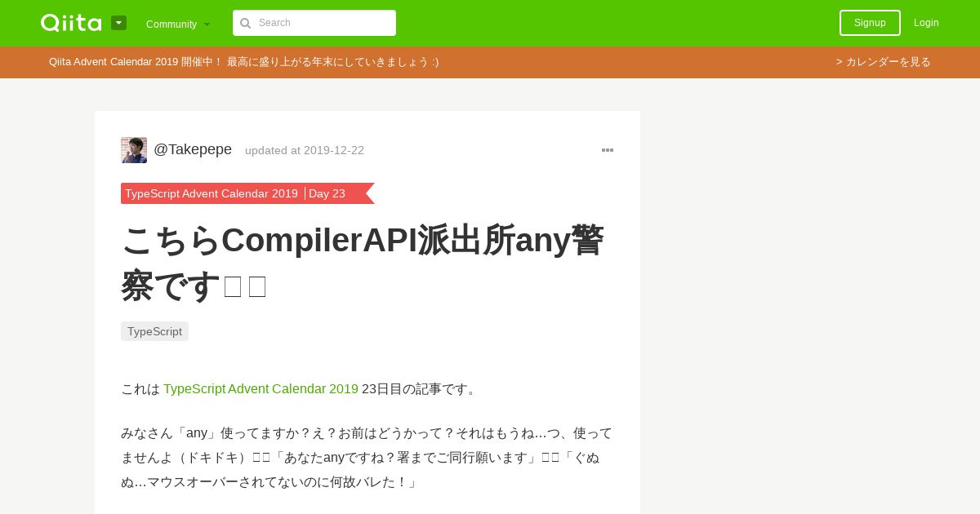980x514 pixels.
Task: Open the @Takepepe author profile link
Action: tap(193, 149)
